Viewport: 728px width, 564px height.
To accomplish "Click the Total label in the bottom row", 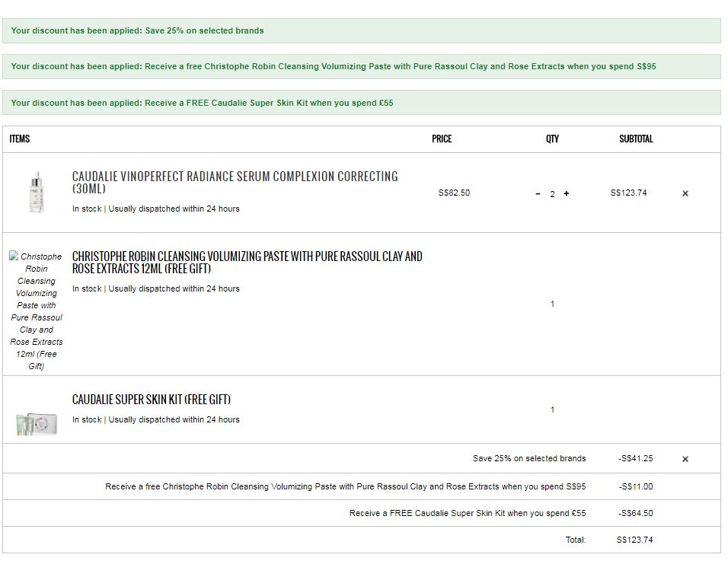I will point(575,540).
